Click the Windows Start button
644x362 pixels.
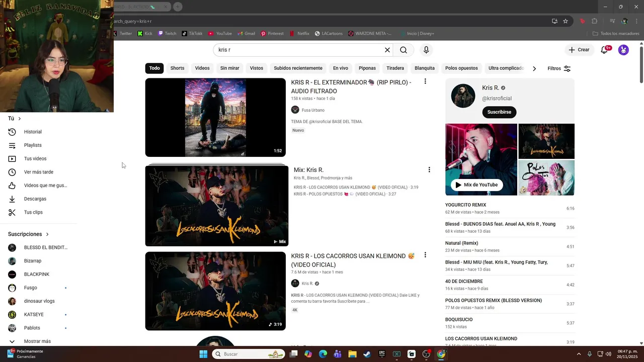coord(203,354)
